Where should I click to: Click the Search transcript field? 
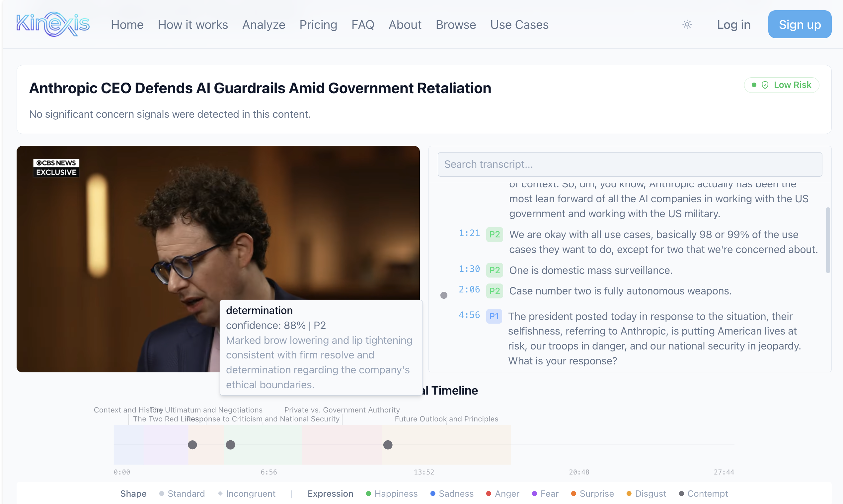pos(630,164)
